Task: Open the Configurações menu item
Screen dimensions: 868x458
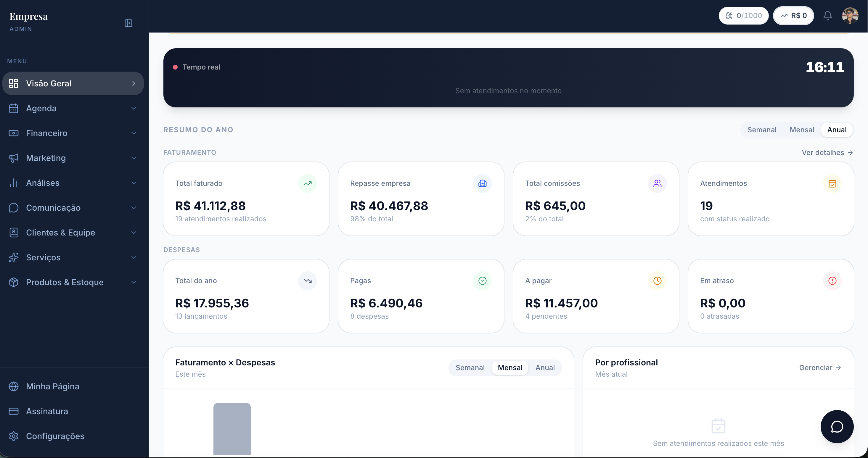Action: point(73,436)
